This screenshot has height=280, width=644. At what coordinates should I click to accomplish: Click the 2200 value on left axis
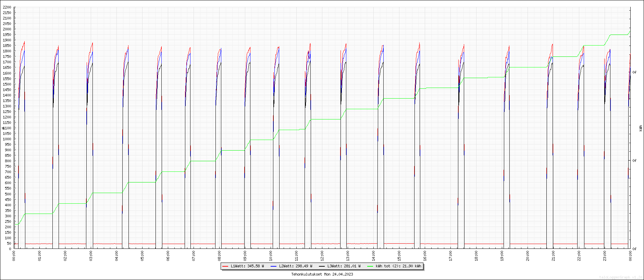click(7, 7)
